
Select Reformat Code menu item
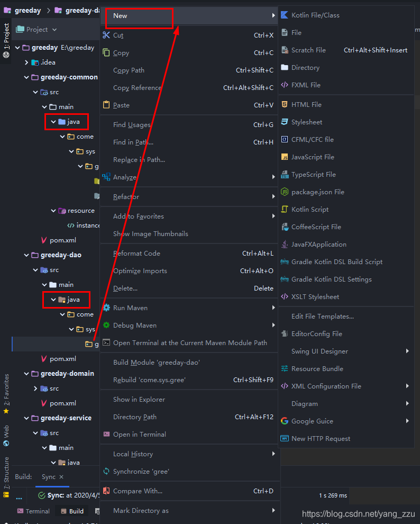coord(189,254)
